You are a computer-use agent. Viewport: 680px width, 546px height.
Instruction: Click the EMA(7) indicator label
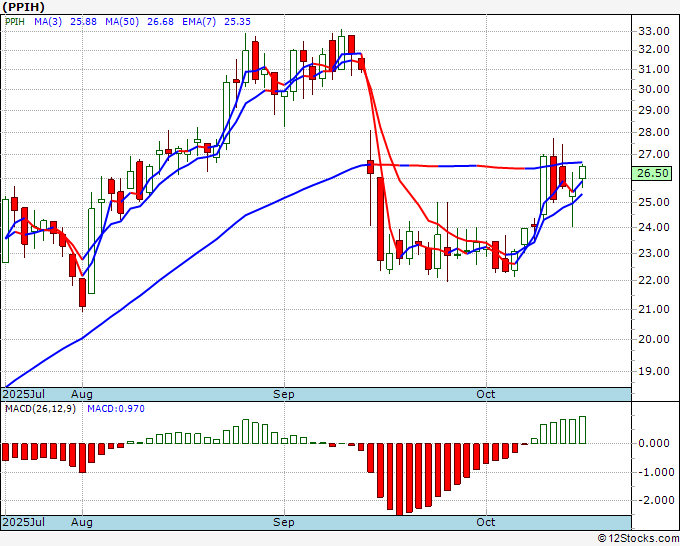[x=199, y=21]
